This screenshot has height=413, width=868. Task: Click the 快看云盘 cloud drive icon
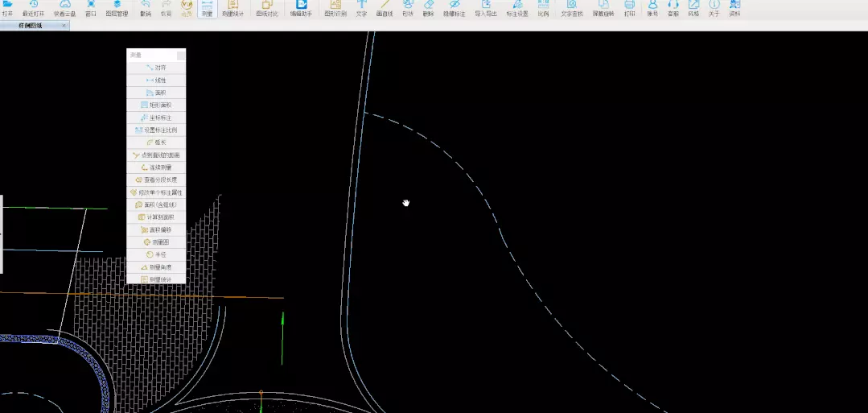tap(65, 8)
